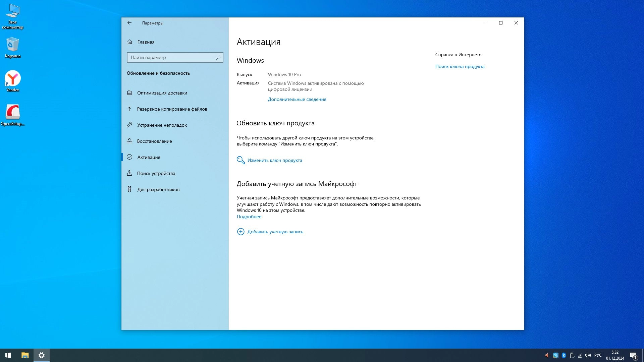Go to Резервное копирование файлов section
This screenshot has width=644, height=362.
point(172,109)
